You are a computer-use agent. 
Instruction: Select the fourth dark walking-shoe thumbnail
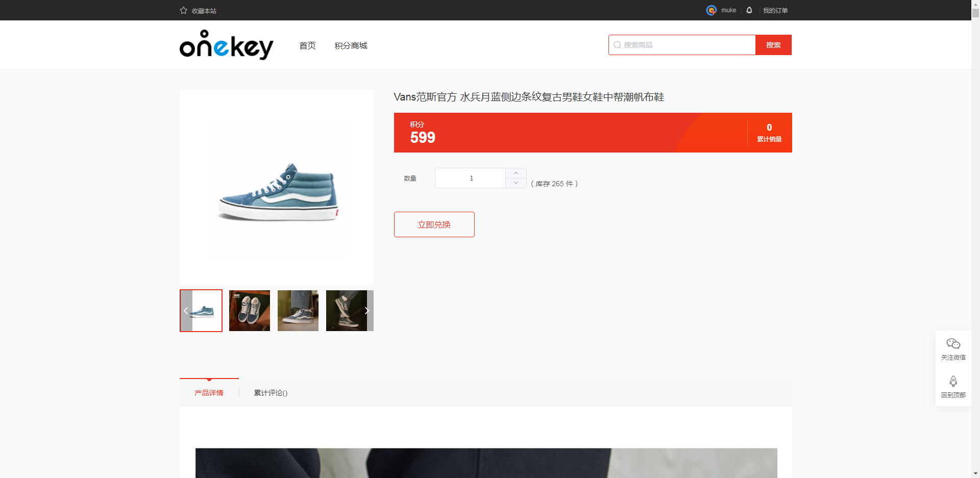347,311
